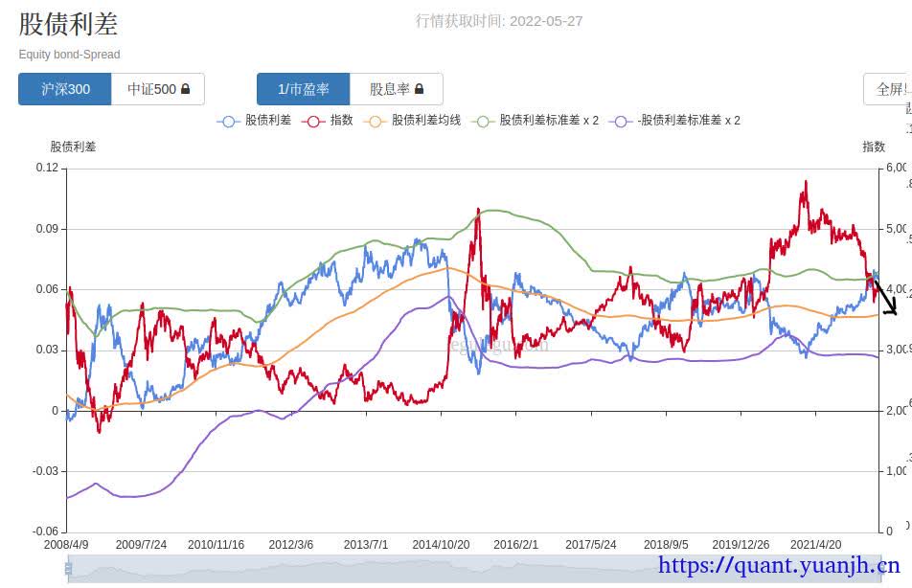Click purple marker of -股债利差标准差 x 2

[x=625, y=121]
